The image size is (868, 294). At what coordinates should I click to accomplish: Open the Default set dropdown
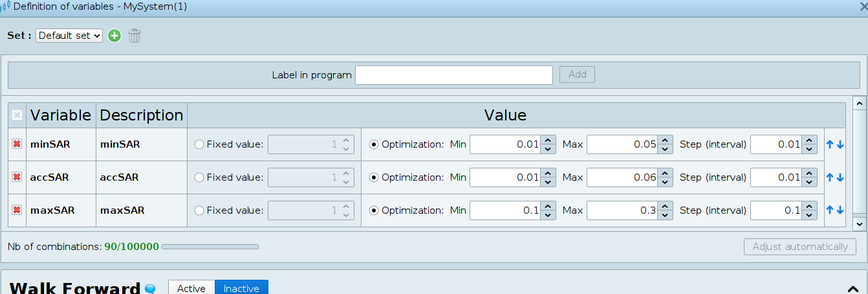(69, 36)
